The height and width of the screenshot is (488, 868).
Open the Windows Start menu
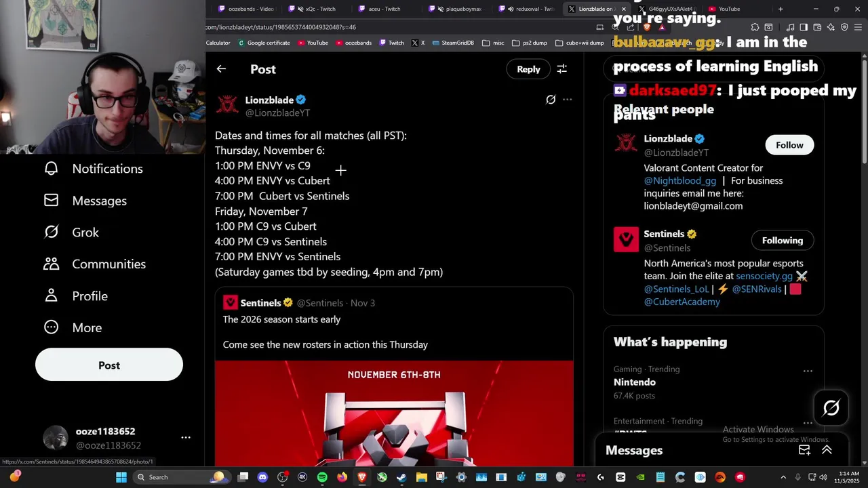point(121,477)
